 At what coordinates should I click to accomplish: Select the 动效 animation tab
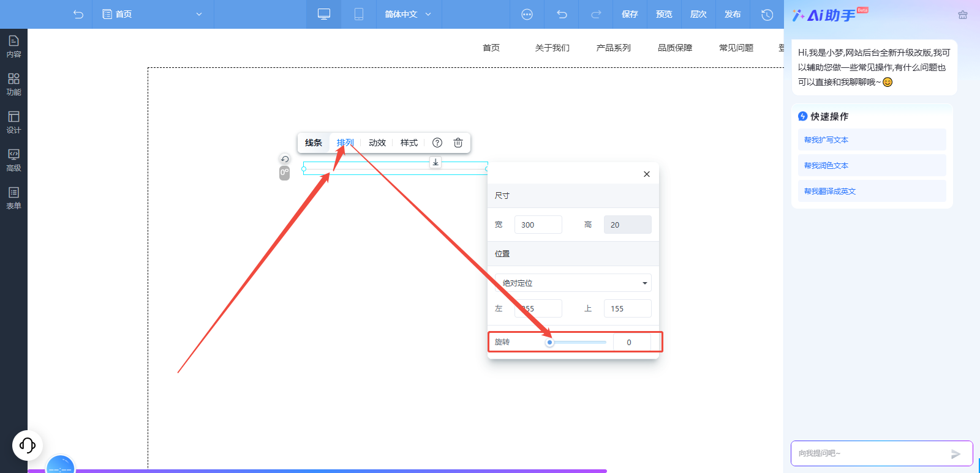pyautogui.click(x=377, y=143)
